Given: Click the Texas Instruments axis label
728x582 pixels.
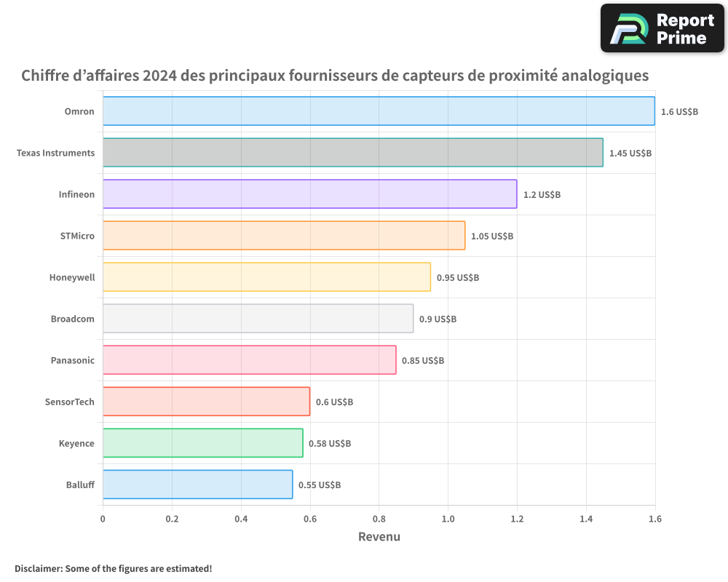Looking at the screenshot, I should click(55, 153).
